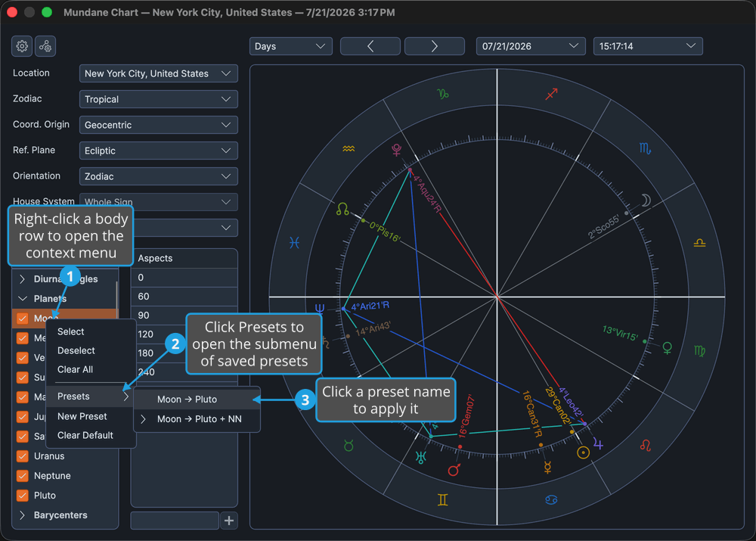Viewport: 756px width, 541px height.
Task: Collapse the Planets tree group
Action: (22, 299)
